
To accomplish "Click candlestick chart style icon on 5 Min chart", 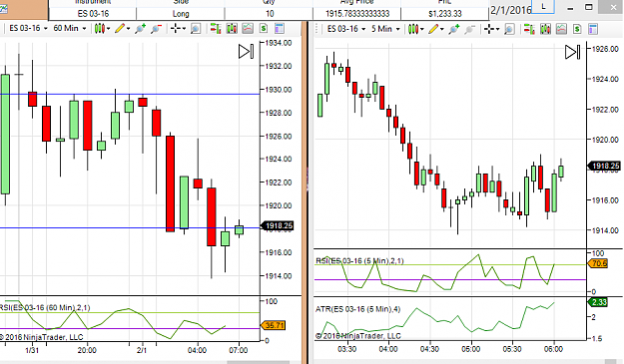I will (x=413, y=29).
